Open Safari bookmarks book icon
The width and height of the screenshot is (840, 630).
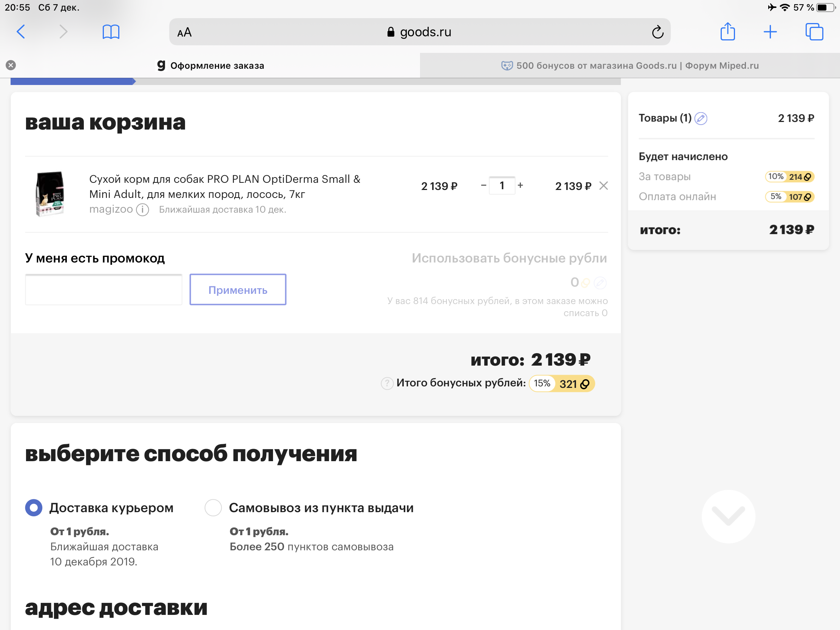point(111,32)
